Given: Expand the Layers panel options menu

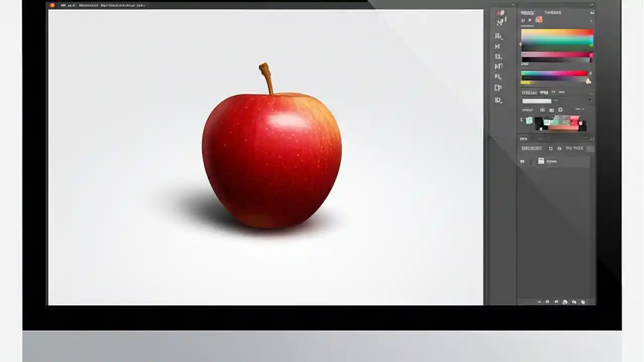Looking at the screenshot, I should [591, 101].
